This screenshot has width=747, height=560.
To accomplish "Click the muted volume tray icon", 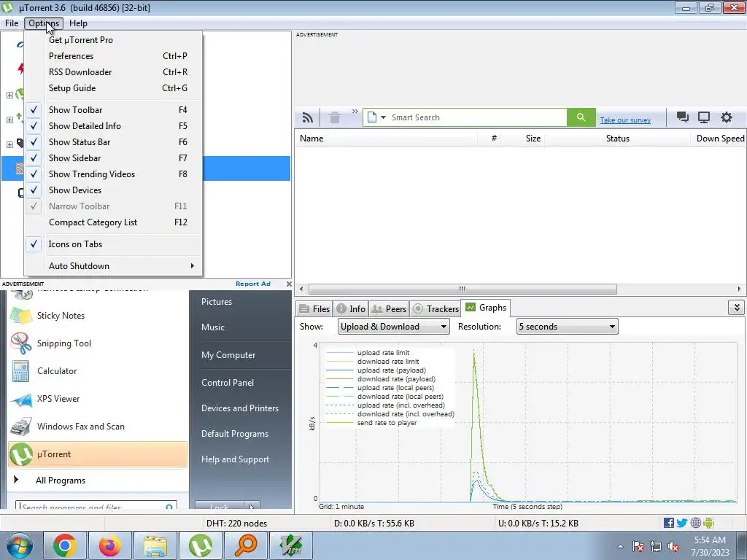I will click(x=673, y=547).
